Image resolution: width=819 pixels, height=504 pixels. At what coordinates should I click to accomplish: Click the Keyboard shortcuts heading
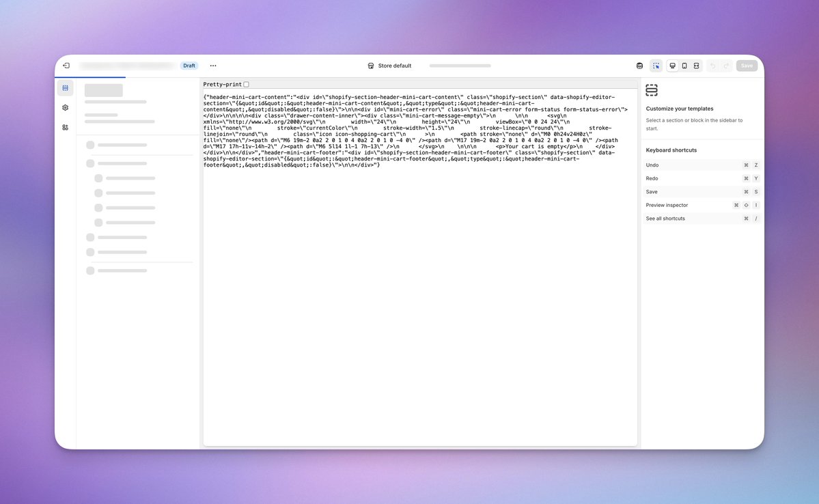coord(671,150)
